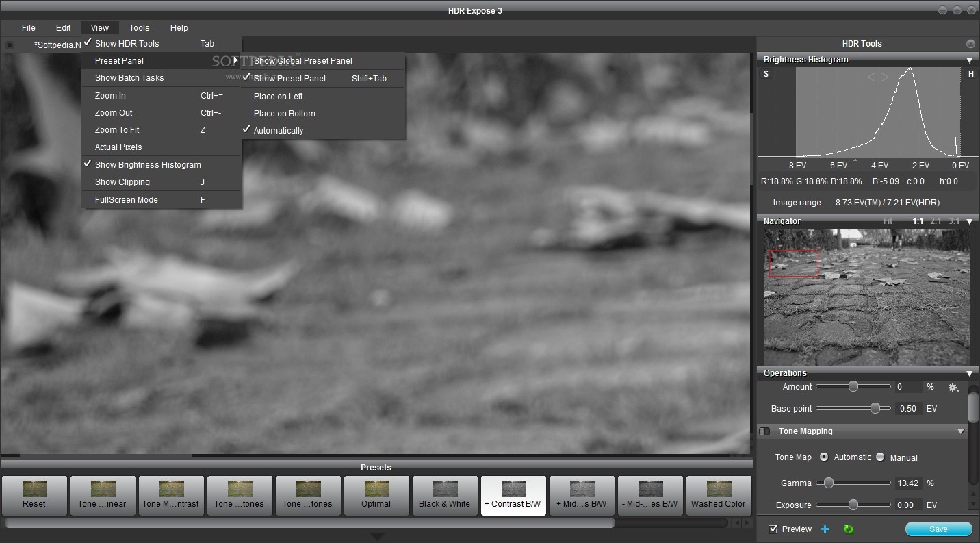The width and height of the screenshot is (980, 543).
Task: Click the Gamma slider handle
Action: click(829, 483)
